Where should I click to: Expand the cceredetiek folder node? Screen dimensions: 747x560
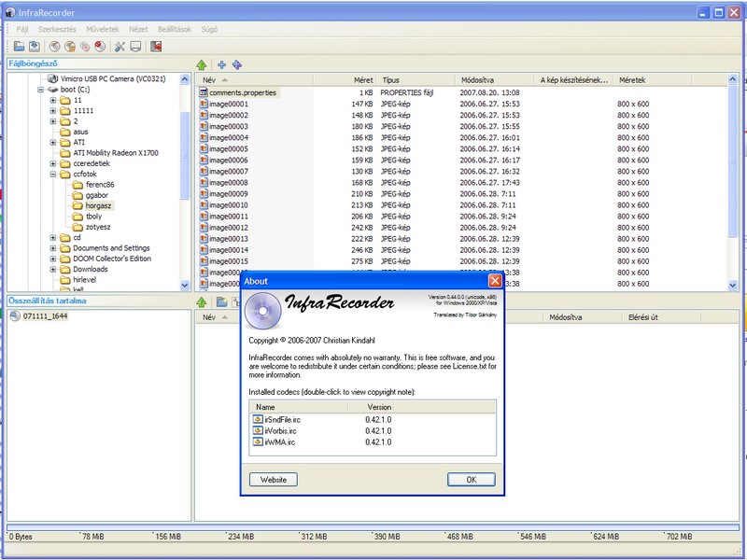pos(53,163)
